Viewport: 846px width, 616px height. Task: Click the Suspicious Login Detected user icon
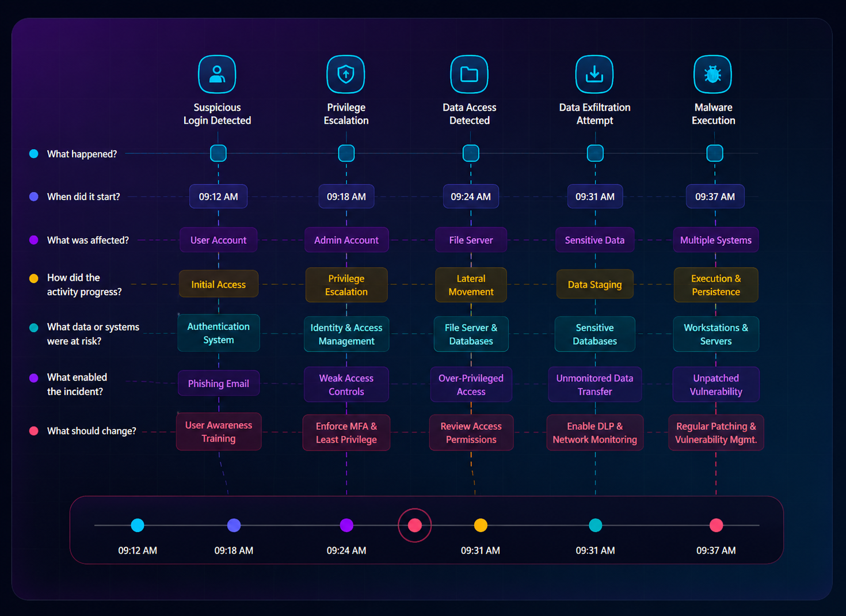[217, 74]
